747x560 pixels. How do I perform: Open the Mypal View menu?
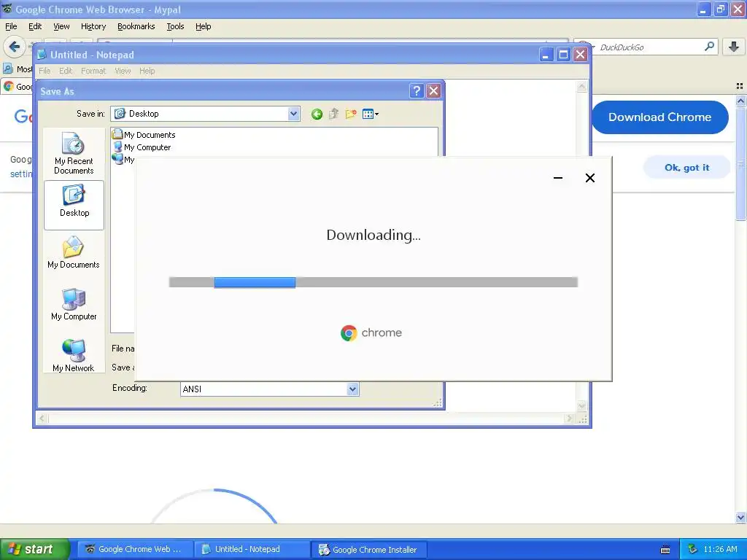click(x=61, y=26)
